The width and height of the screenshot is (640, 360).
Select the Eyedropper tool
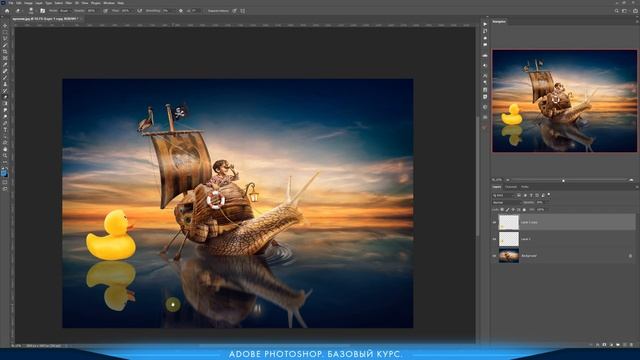(5, 64)
